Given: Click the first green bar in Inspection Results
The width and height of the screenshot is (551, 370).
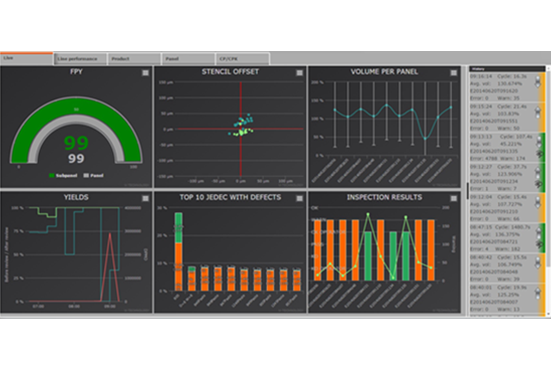Looking at the screenshot, I should pos(368,256).
